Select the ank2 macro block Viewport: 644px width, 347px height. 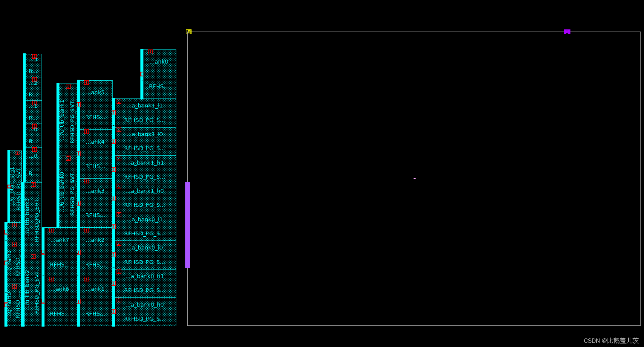pos(95,240)
